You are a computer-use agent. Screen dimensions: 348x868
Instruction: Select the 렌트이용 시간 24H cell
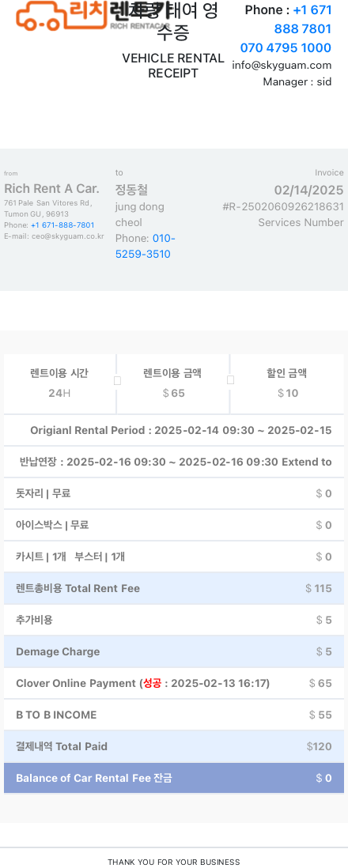(59, 383)
